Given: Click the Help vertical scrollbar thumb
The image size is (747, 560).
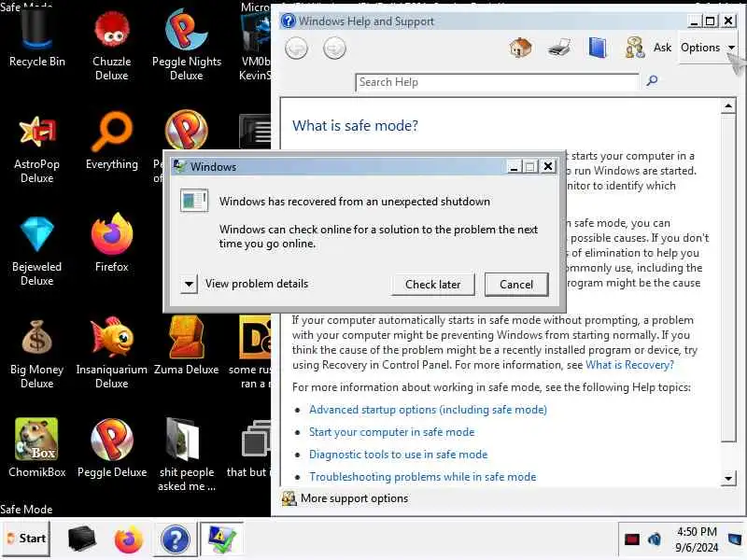Looking at the screenshot, I should coord(728,278).
